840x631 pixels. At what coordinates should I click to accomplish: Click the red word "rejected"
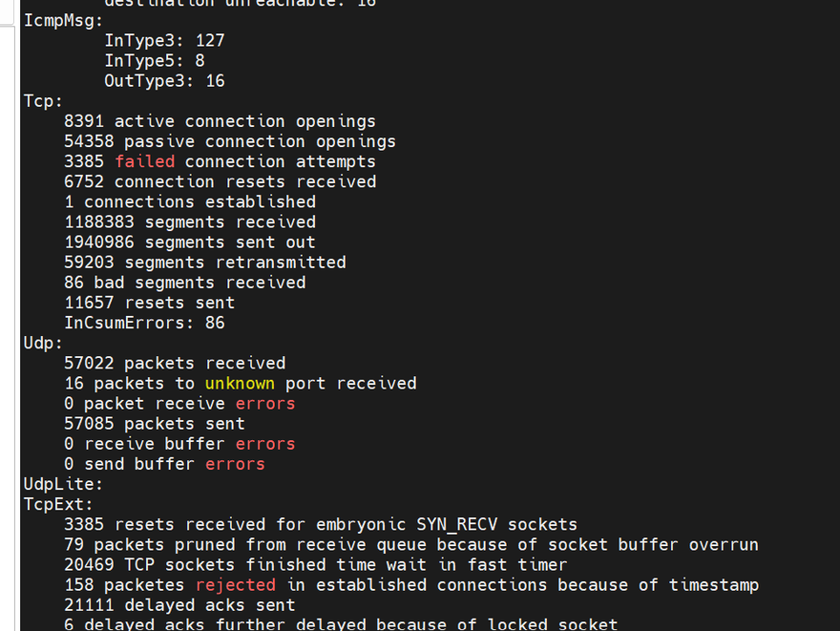236,584
